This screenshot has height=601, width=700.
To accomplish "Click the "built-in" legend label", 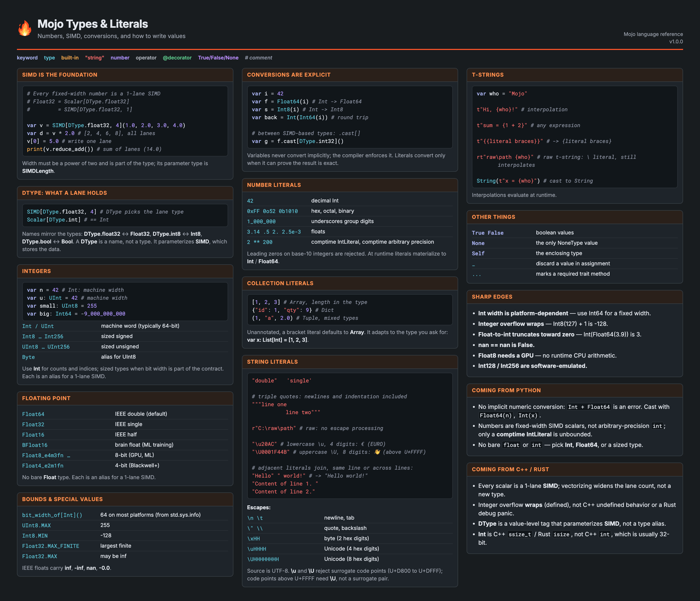I will 70,58.
